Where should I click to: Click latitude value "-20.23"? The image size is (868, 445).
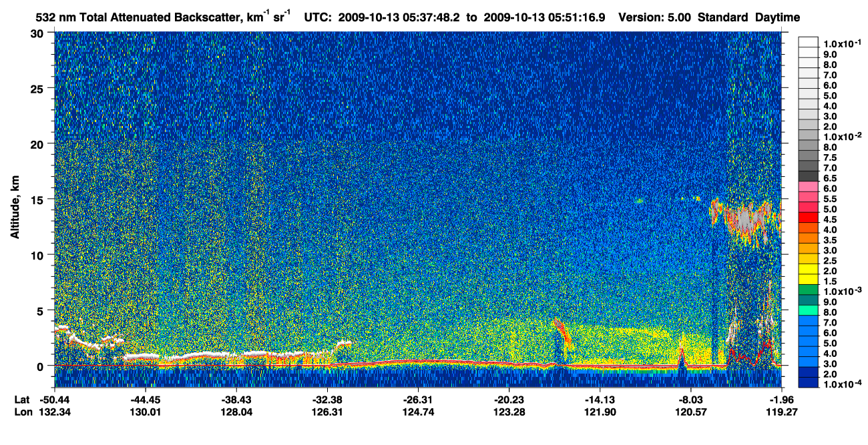tap(509, 400)
